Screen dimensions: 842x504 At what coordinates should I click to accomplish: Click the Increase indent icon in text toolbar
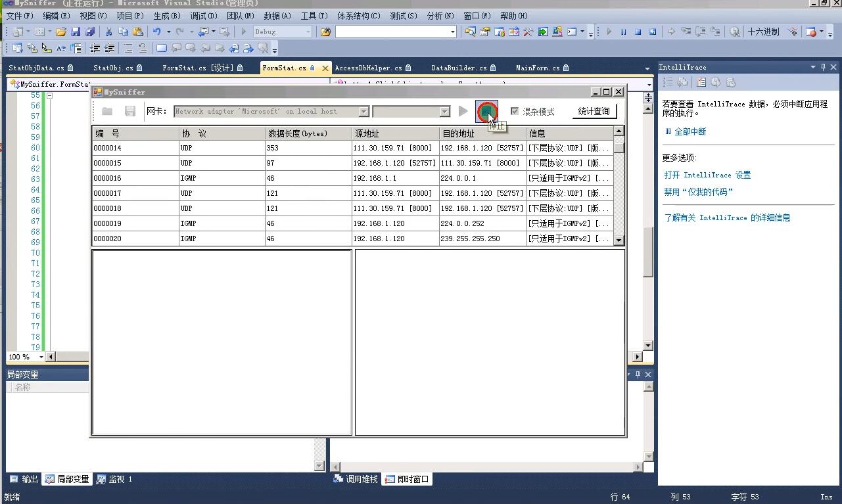pyautogui.click(x=110, y=48)
